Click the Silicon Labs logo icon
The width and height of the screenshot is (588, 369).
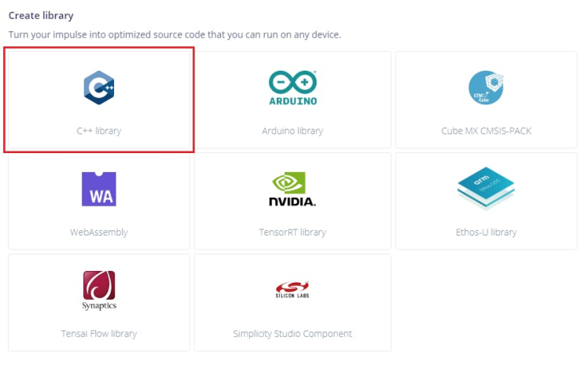pos(292,290)
